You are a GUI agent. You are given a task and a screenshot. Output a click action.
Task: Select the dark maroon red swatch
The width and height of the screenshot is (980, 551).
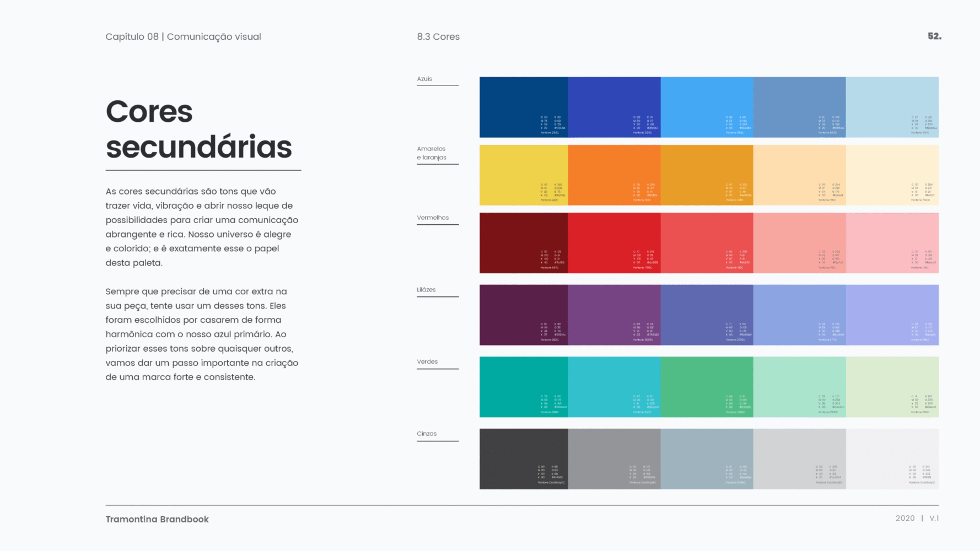click(x=524, y=243)
